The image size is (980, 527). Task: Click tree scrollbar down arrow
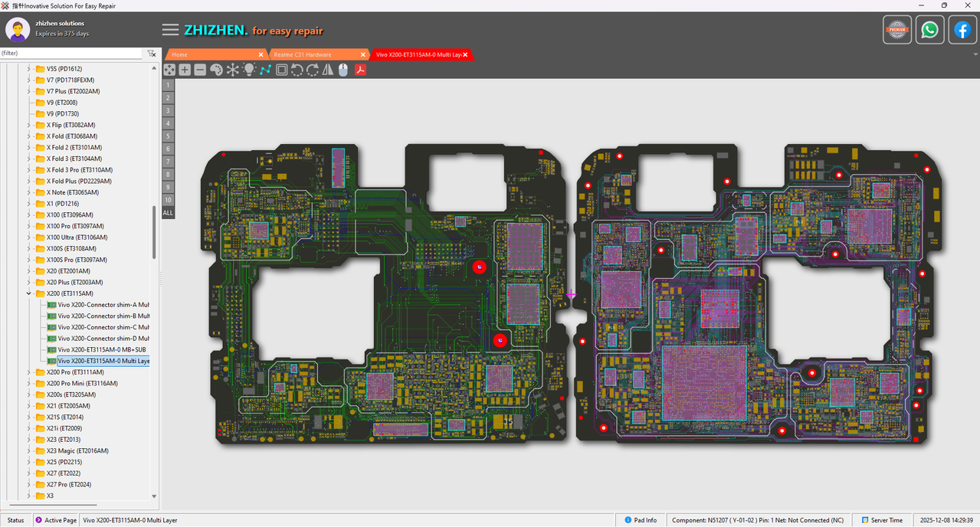point(155,496)
